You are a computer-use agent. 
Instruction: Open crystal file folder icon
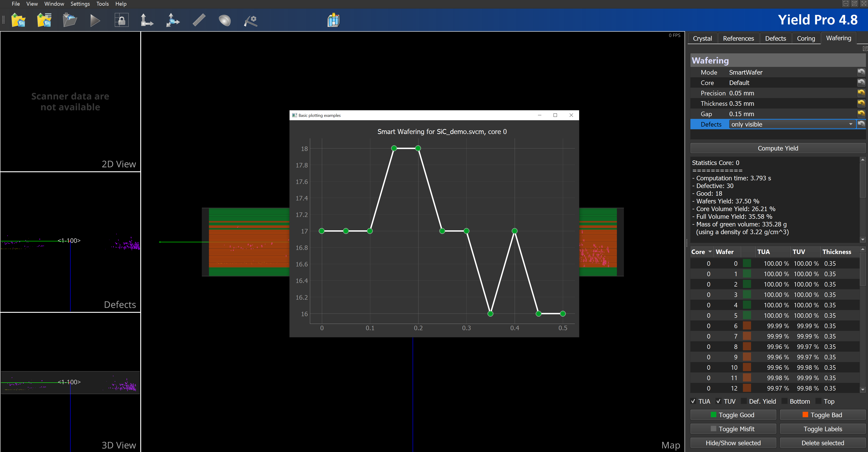tap(19, 20)
